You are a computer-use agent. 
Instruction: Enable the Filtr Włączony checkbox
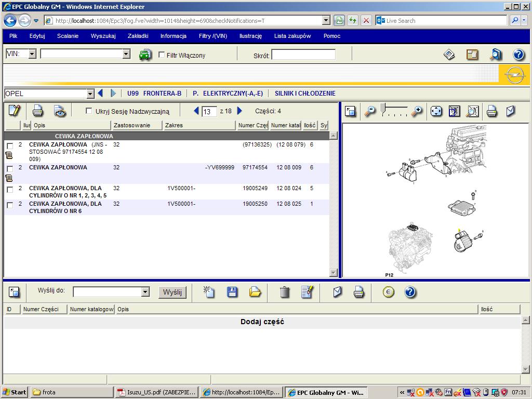(162, 55)
